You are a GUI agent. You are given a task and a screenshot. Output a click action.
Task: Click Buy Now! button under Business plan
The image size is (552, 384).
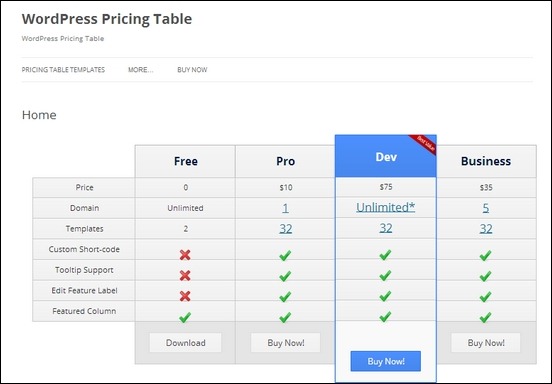coord(486,342)
